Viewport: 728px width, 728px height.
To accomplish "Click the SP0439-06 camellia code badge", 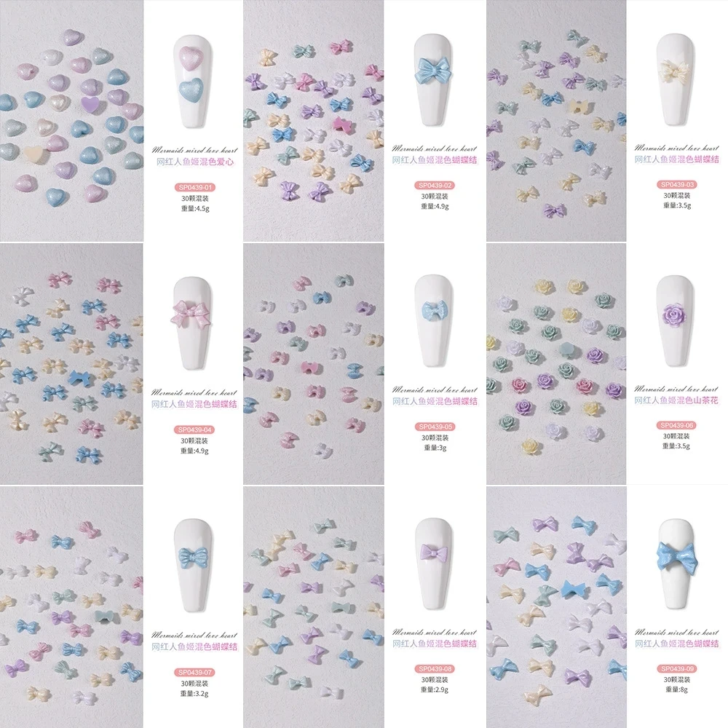I will point(677,425).
